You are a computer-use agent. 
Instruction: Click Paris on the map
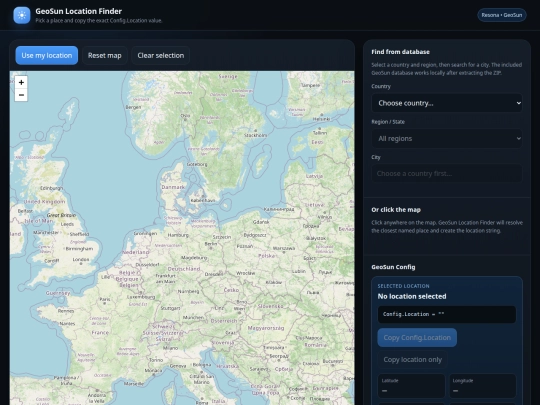point(105,299)
